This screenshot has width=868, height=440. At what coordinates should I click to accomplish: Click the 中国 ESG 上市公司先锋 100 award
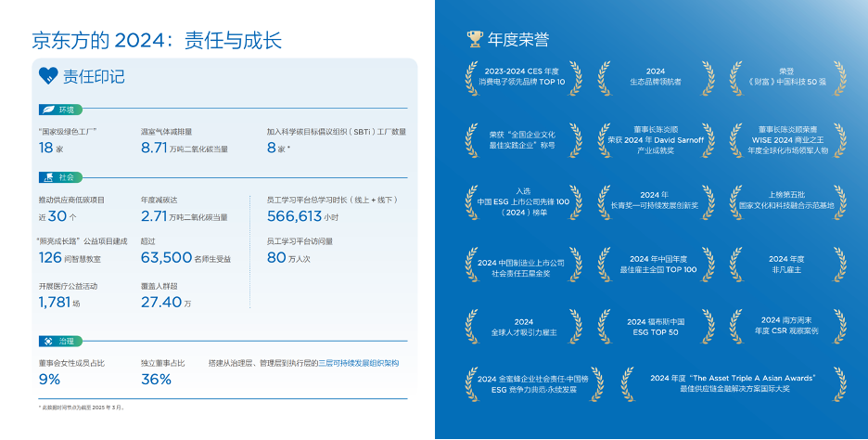(523, 201)
